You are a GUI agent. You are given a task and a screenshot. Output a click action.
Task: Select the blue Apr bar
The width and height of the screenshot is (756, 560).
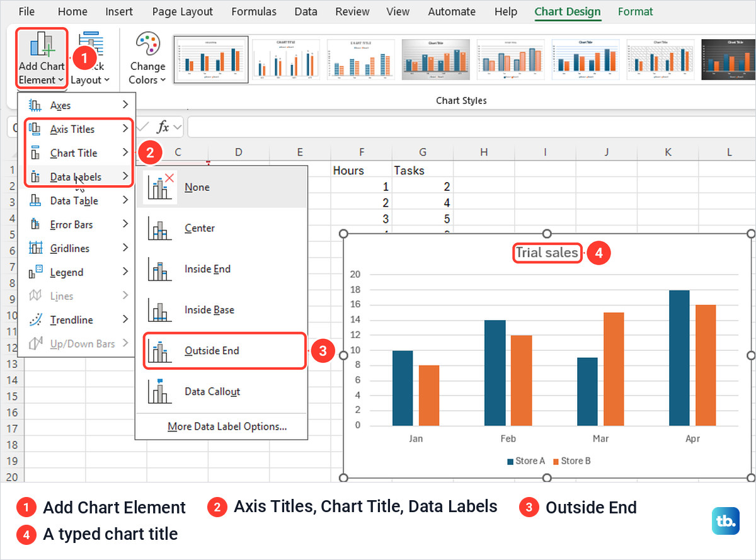point(679,358)
